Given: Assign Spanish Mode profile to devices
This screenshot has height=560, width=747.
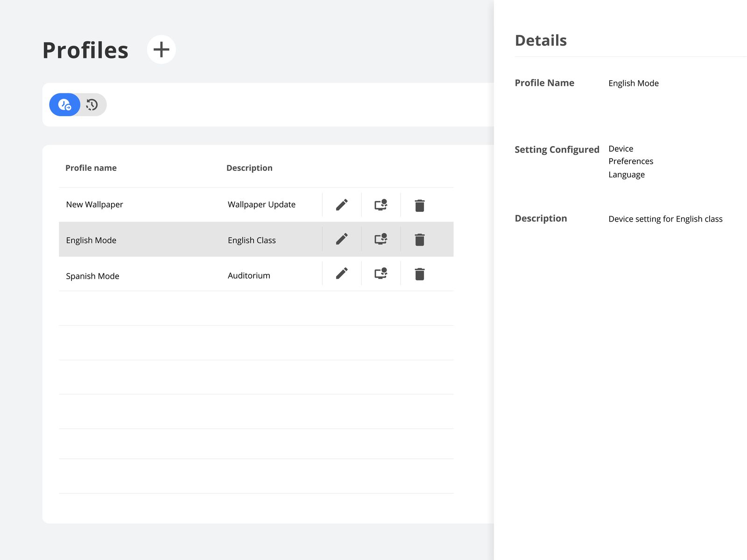Looking at the screenshot, I should tap(381, 273).
